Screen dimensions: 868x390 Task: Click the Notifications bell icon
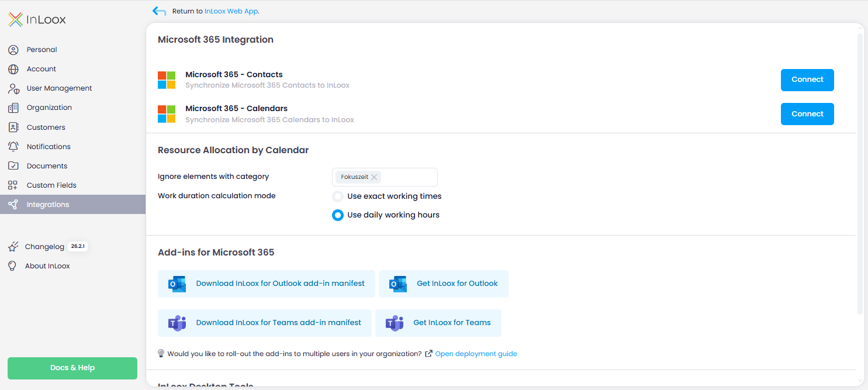point(13,147)
